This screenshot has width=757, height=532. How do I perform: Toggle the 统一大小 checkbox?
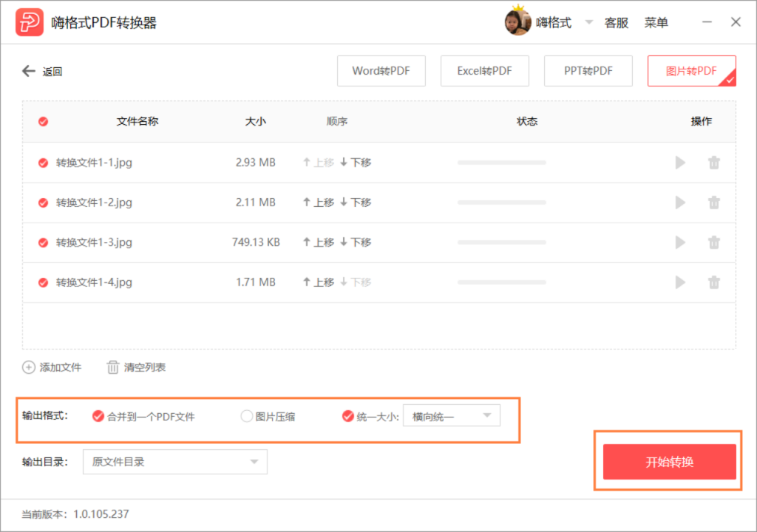click(x=347, y=416)
